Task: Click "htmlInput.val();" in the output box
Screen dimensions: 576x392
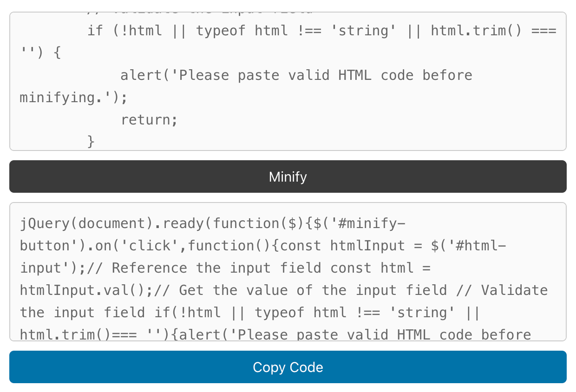Action: coord(86,290)
